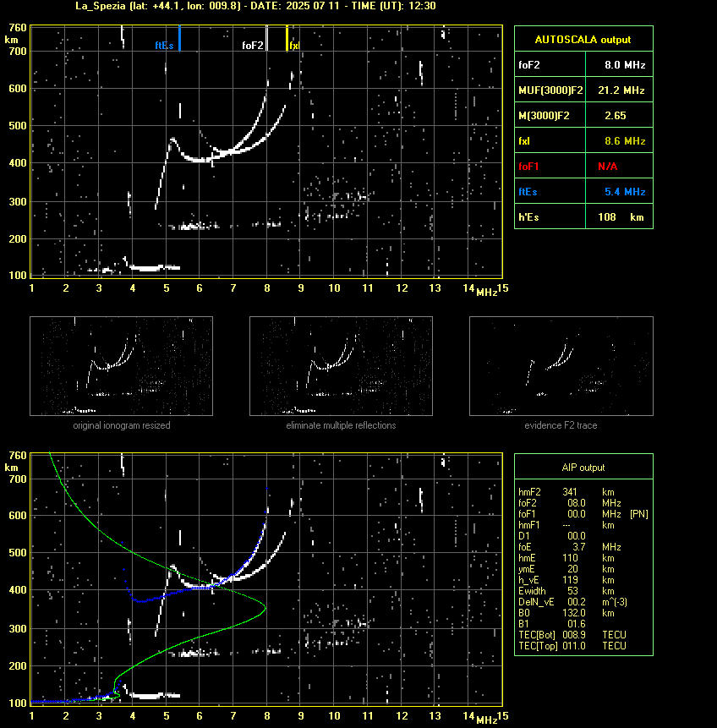Select the MUF(3000)F2 value 21.2 MHz

tap(621, 90)
